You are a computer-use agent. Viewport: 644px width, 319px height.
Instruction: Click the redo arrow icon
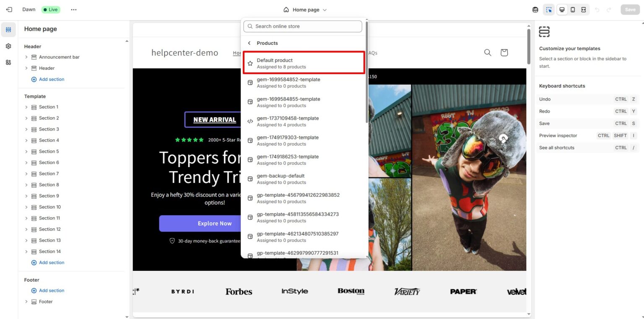(x=609, y=10)
